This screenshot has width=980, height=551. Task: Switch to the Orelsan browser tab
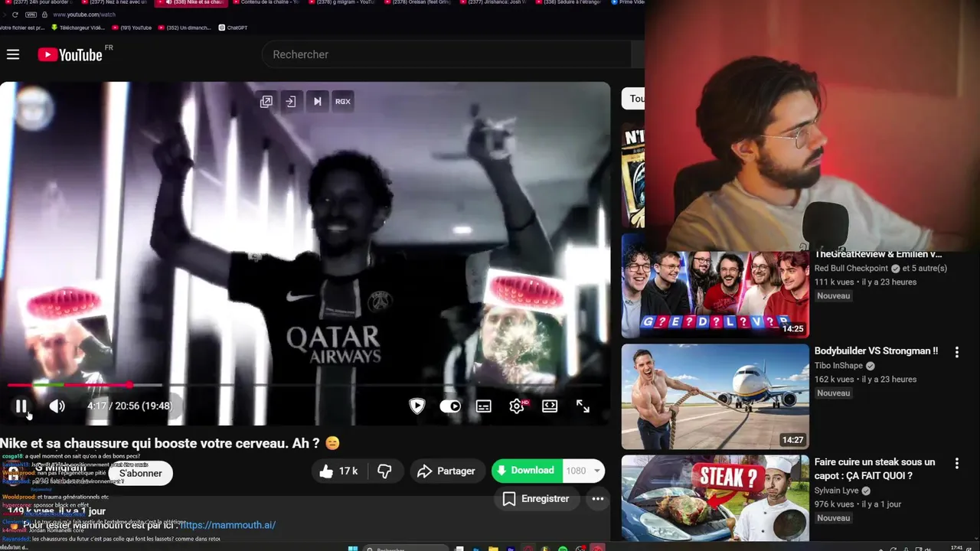click(419, 3)
